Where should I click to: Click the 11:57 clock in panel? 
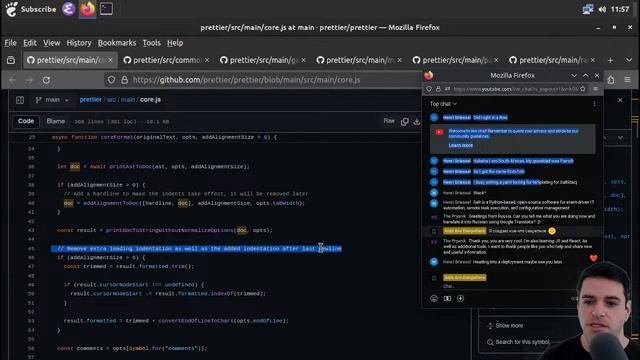(620, 9)
